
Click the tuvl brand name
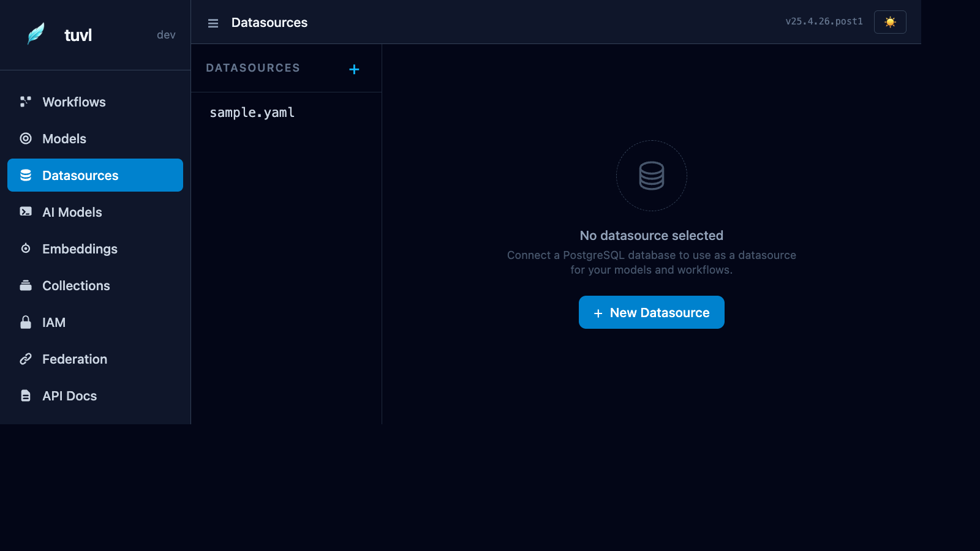coord(78,35)
